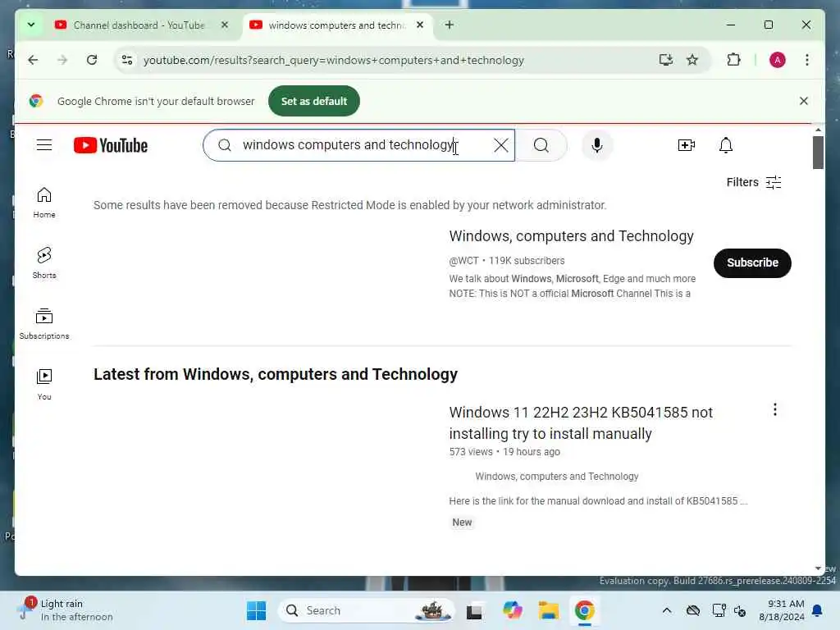The image size is (840, 630).
Task: Close the windows computers search tab
Action: (x=420, y=25)
